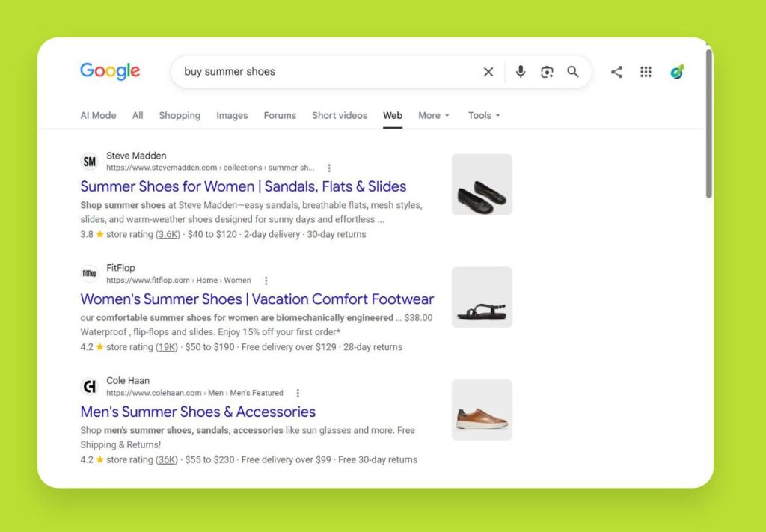Click the Cole Haan site name
Viewport: 766px width, 532px height.
pos(128,381)
